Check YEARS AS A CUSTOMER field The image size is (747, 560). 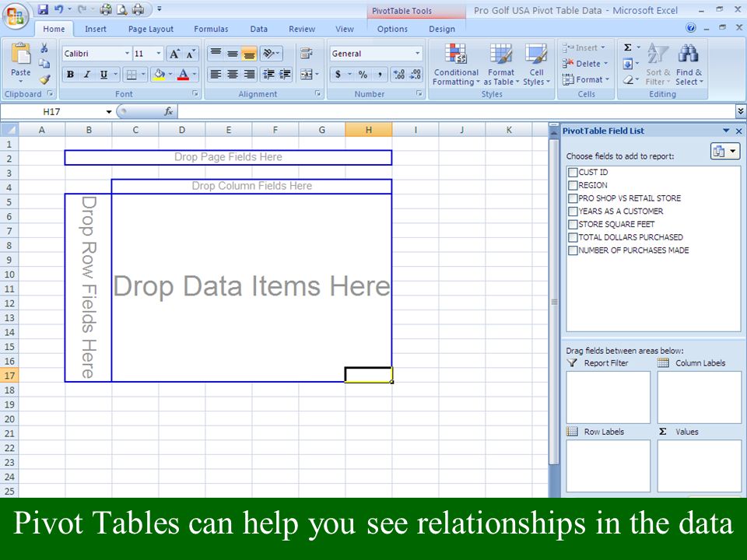pos(573,211)
